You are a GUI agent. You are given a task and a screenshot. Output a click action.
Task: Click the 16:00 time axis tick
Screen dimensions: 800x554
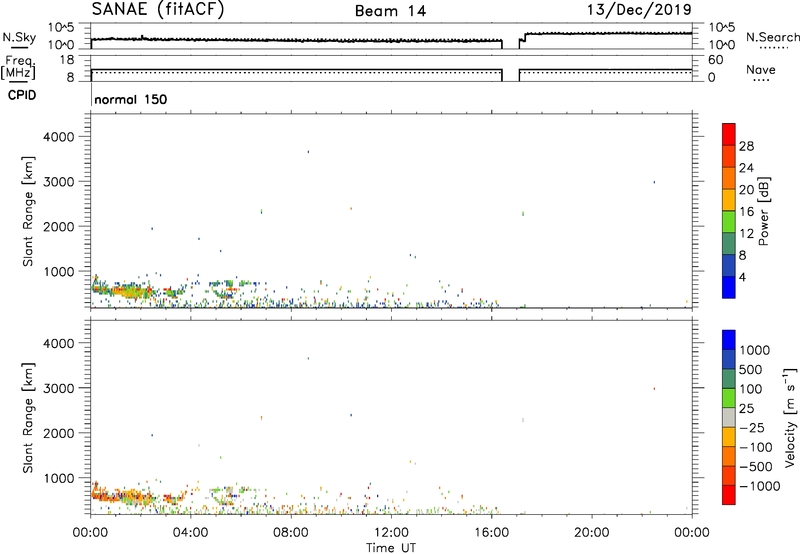click(491, 533)
